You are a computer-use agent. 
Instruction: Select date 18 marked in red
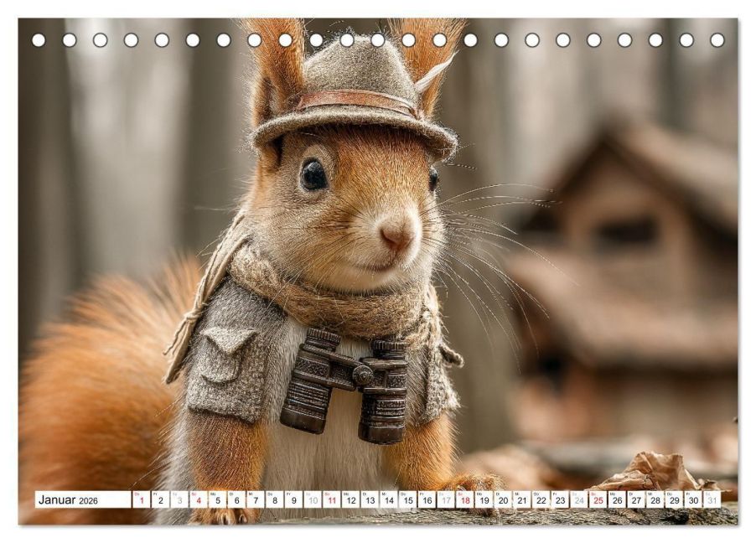(465, 499)
